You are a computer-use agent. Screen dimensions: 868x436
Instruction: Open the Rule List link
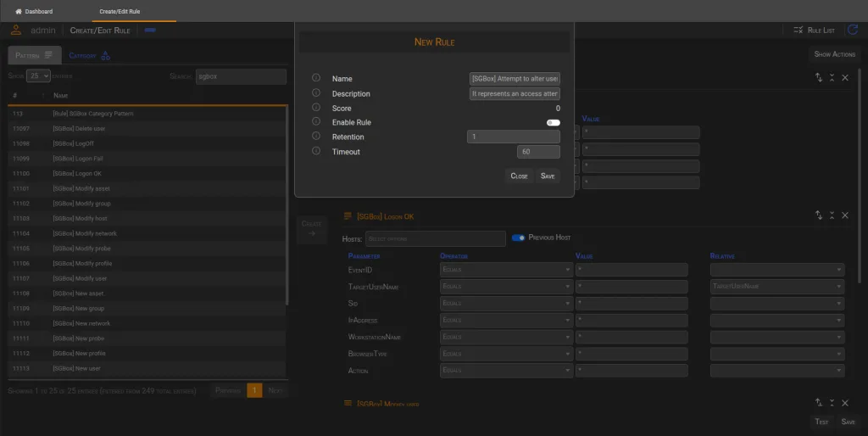coord(814,30)
